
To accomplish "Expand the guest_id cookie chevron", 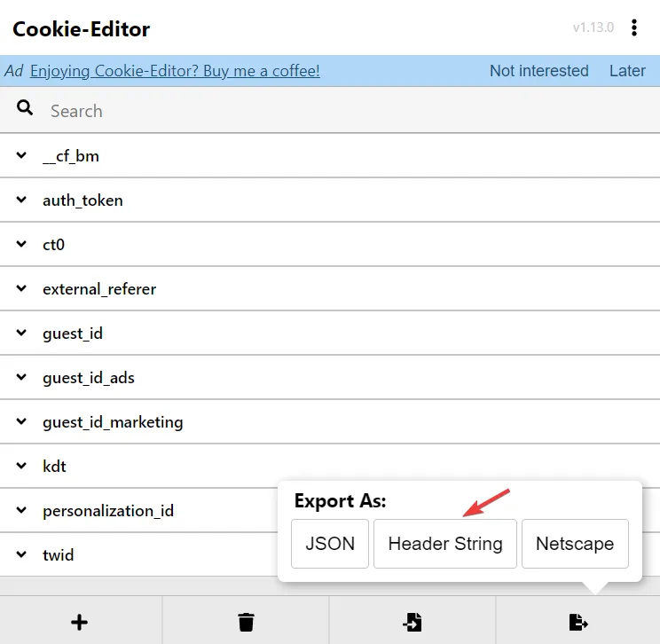I will pos(21,333).
